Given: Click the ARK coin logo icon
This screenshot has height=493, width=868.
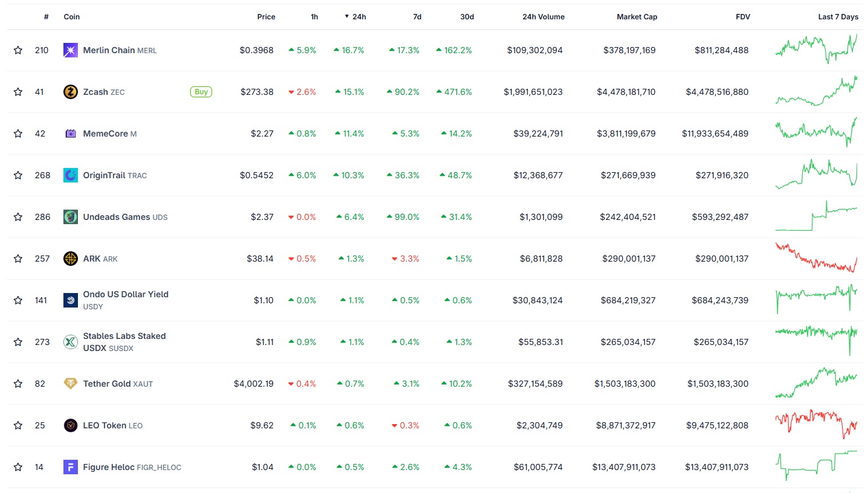Looking at the screenshot, I should [x=71, y=259].
